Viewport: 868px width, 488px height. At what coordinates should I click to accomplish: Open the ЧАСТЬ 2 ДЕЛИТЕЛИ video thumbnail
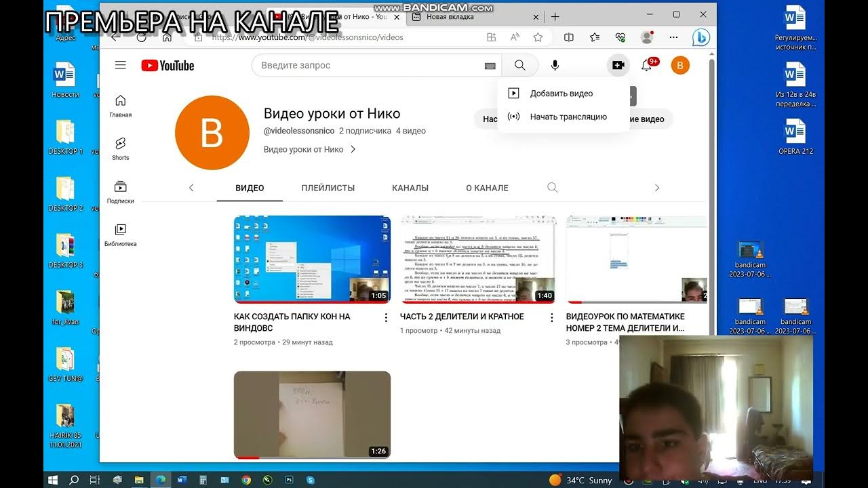(478, 260)
